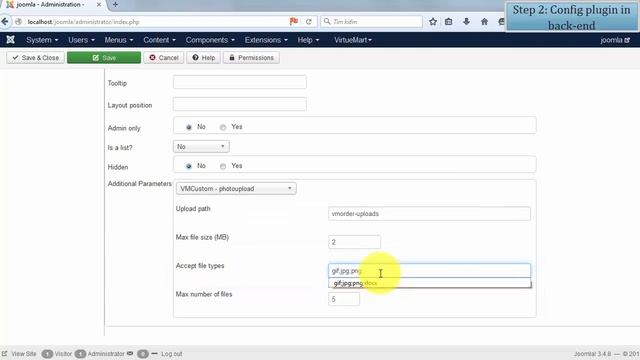
Task: Open the Components menu
Action: [x=210, y=40]
